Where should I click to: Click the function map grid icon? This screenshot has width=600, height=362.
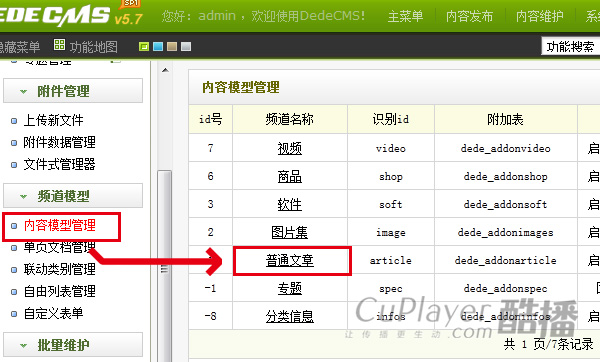59,44
